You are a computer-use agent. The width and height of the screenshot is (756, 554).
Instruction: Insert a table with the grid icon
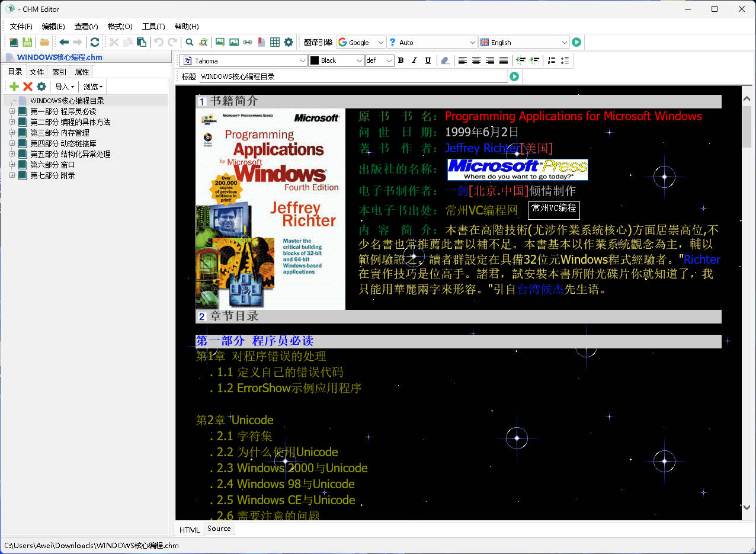coord(275,42)
